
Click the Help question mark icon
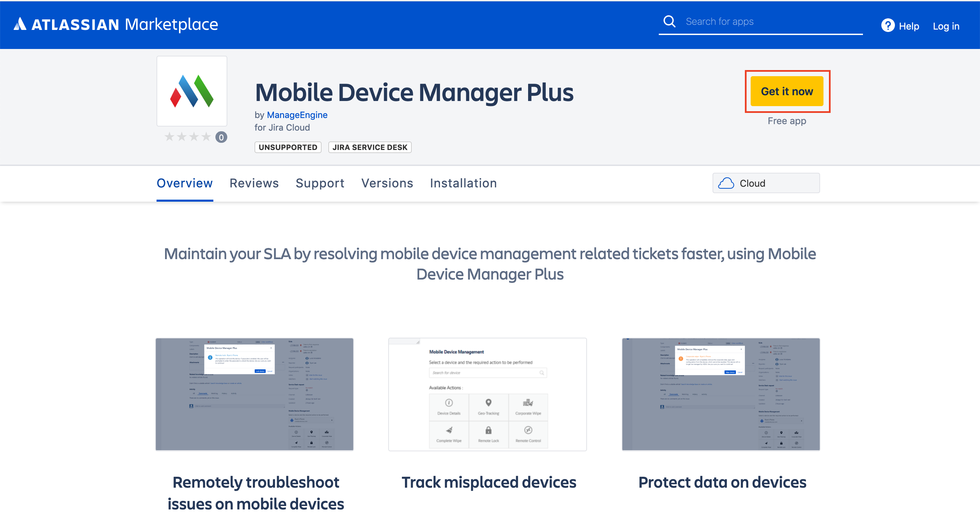[x=887, y=26]
